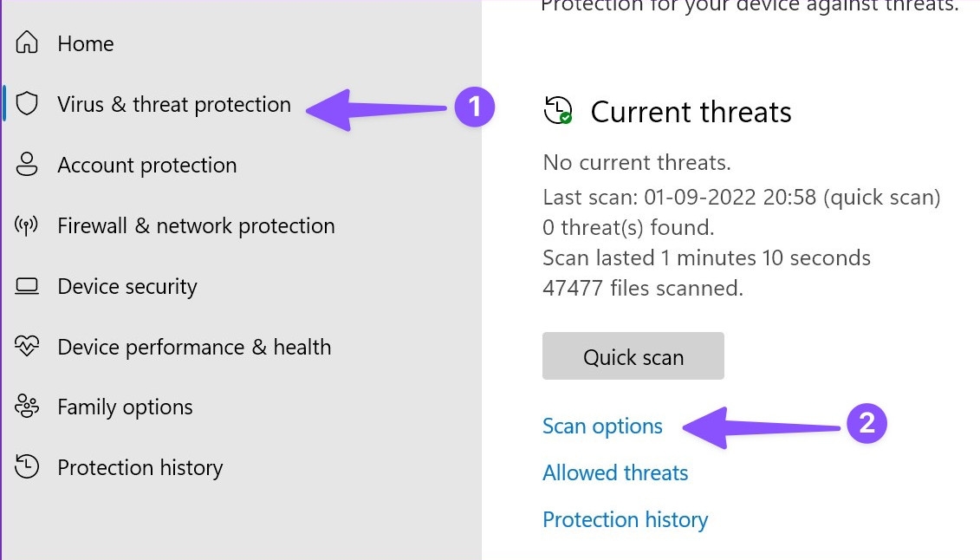Open the Home section
980x560 pixels.
pos(85,43)
